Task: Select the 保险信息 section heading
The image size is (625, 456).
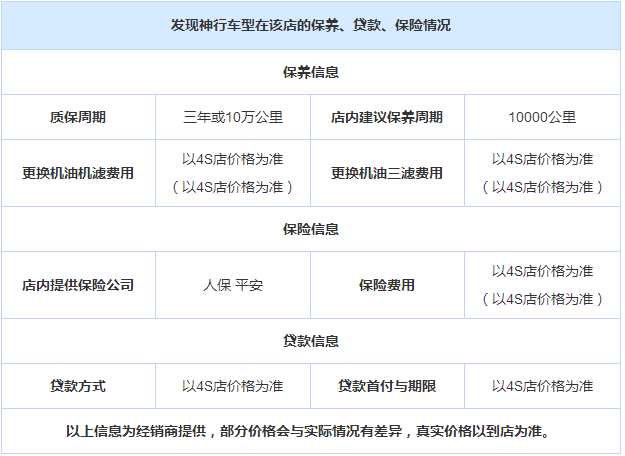Action: click(311, 229)
